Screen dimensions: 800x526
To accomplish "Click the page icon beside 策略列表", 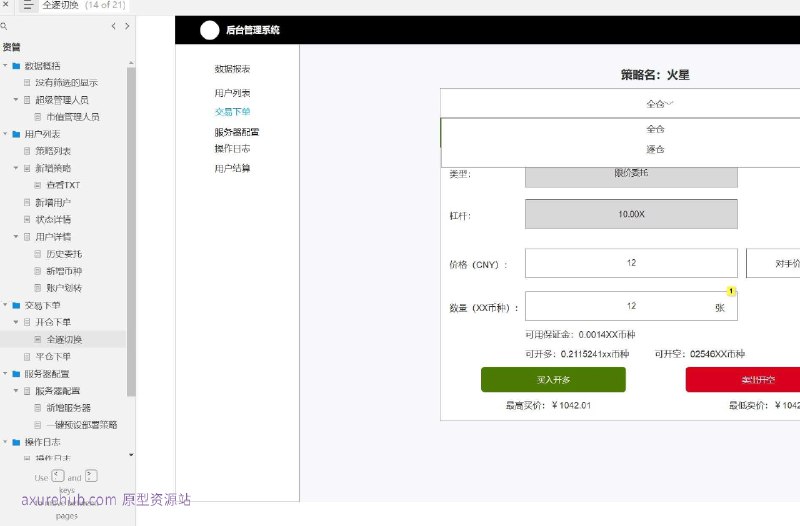I will [x=27, y=151].
